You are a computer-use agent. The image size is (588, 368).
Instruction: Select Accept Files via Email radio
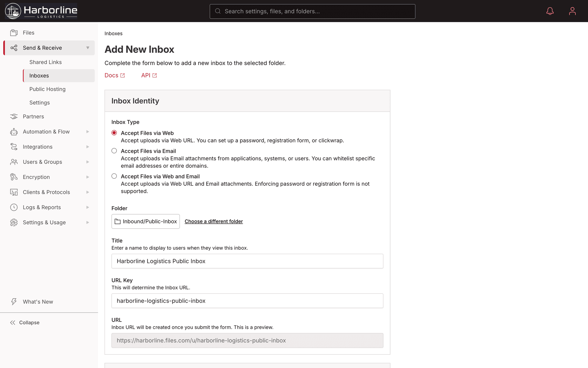114,151
